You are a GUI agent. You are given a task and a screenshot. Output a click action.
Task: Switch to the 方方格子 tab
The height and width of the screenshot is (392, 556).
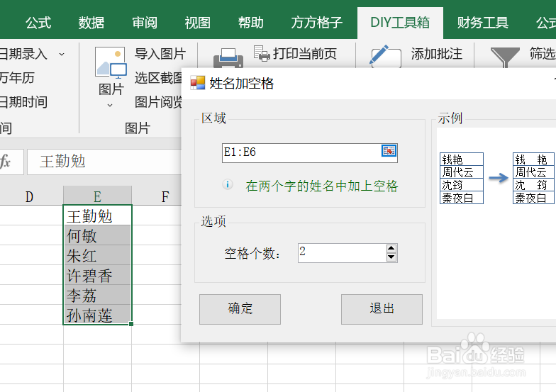coord(316,23)
